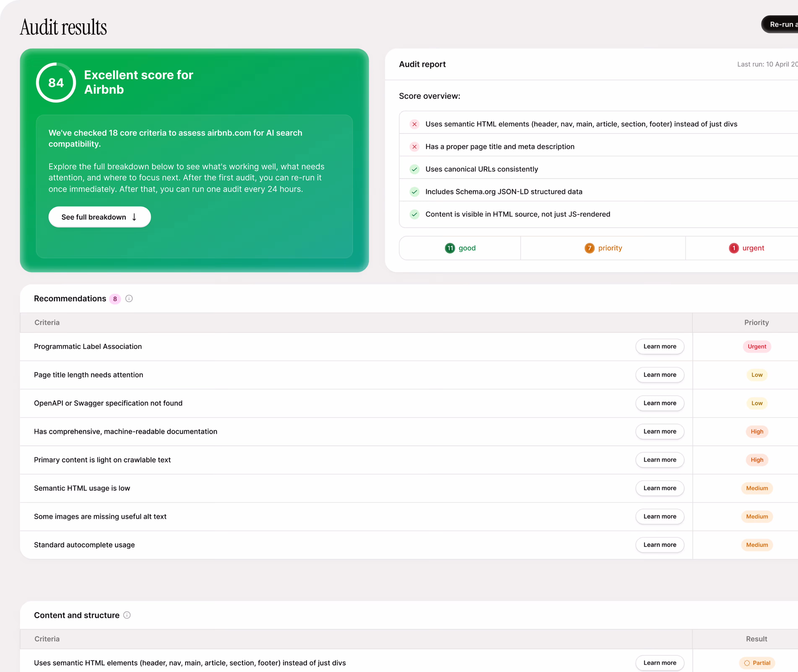Click the Urgent priority tag
The height and width of the screenshot is (672, 798).
pos(756,346)
